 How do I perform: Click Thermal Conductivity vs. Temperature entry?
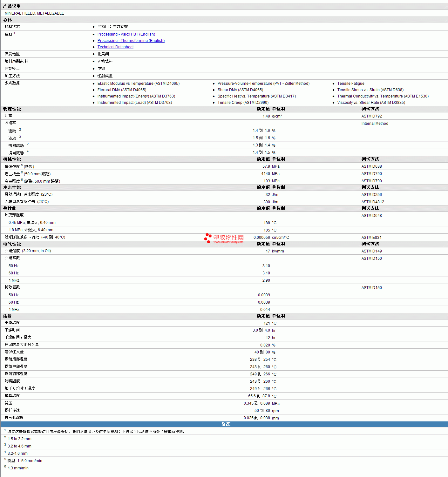[383, 96]
